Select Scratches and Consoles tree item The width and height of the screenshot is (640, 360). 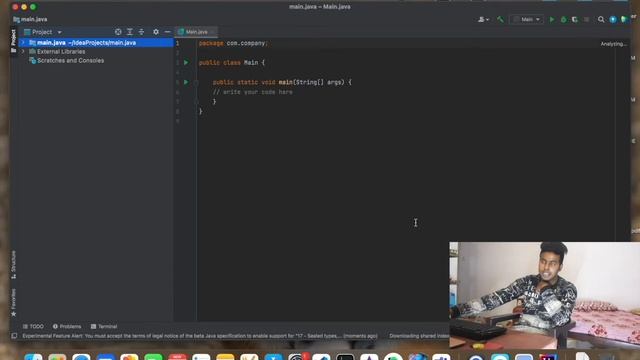pyautogui.click(x=70, y=60)
